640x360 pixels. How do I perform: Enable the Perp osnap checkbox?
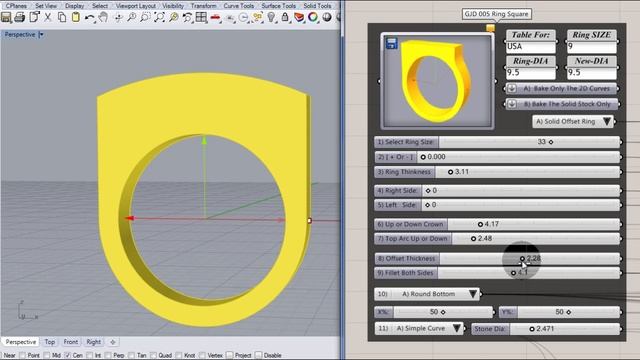click(x=108, y=356)
